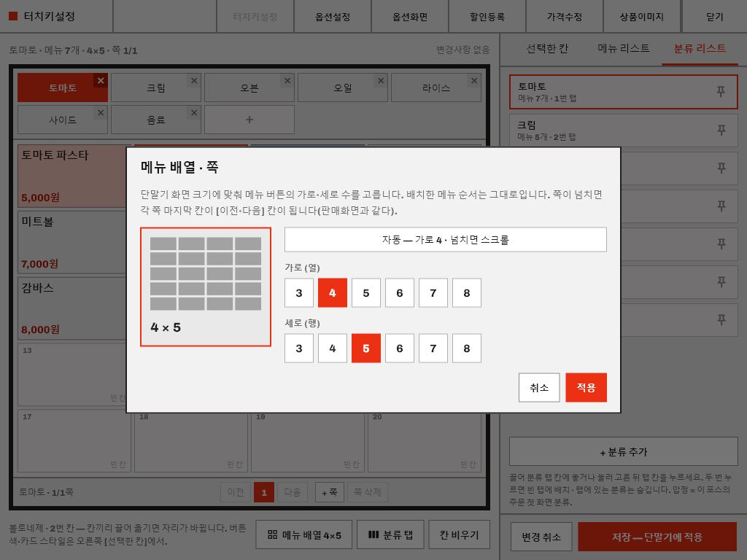This screenshot has width=747, height=560.
Task: Click 변경 취소 to discard changes
Action: point(541,537)
